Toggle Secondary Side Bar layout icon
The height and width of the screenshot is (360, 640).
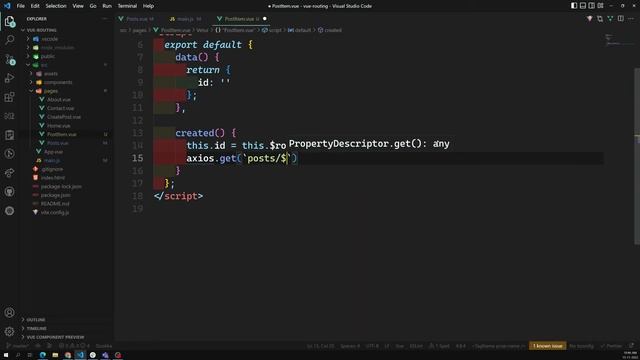(591, 6)
